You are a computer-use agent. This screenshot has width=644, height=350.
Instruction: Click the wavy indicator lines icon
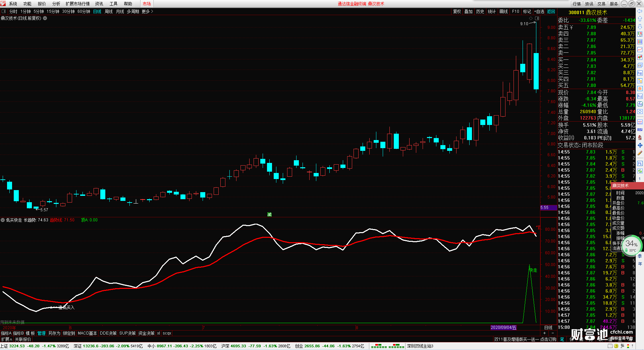pos(640,122)
